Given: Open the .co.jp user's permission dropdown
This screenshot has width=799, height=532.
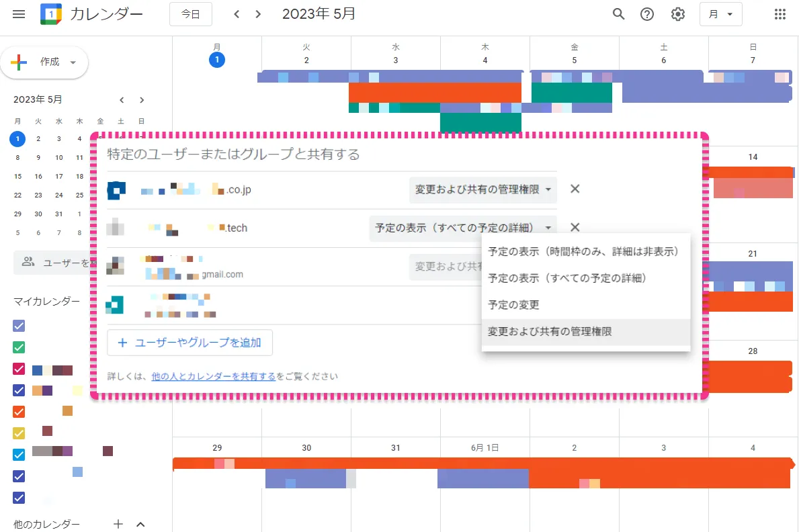Looking at the screenshot, I should click(x=483, y=189).
